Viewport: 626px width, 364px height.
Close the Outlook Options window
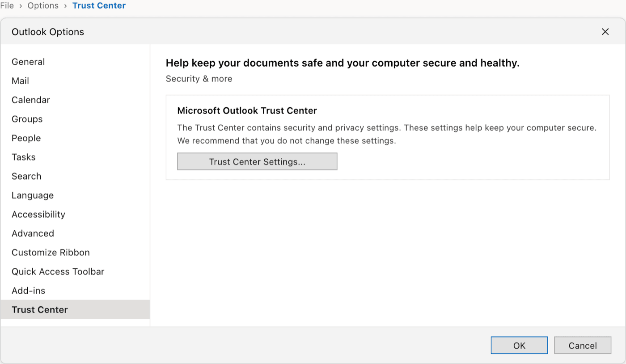tap(605, 32)
